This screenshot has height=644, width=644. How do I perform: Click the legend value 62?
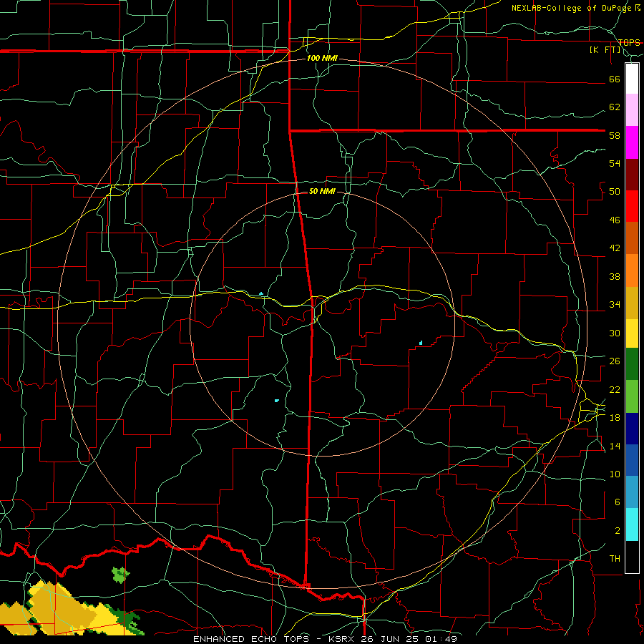(615, 107)
